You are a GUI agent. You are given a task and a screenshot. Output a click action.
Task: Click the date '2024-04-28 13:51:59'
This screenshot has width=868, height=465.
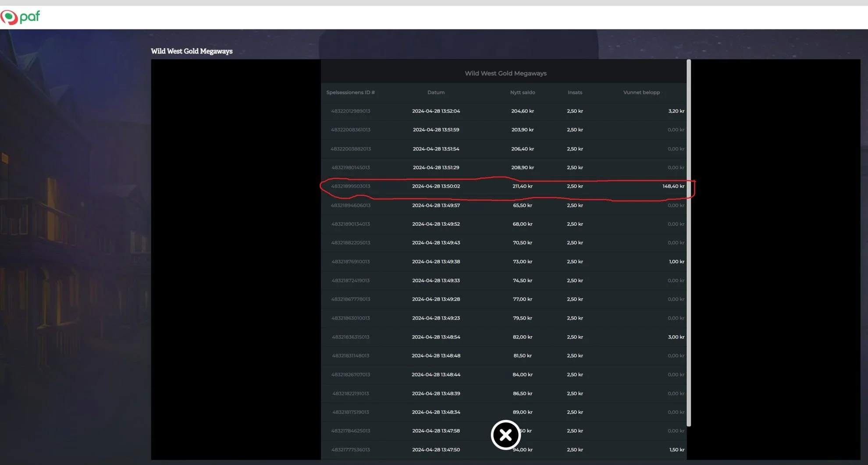click(436, 130)
